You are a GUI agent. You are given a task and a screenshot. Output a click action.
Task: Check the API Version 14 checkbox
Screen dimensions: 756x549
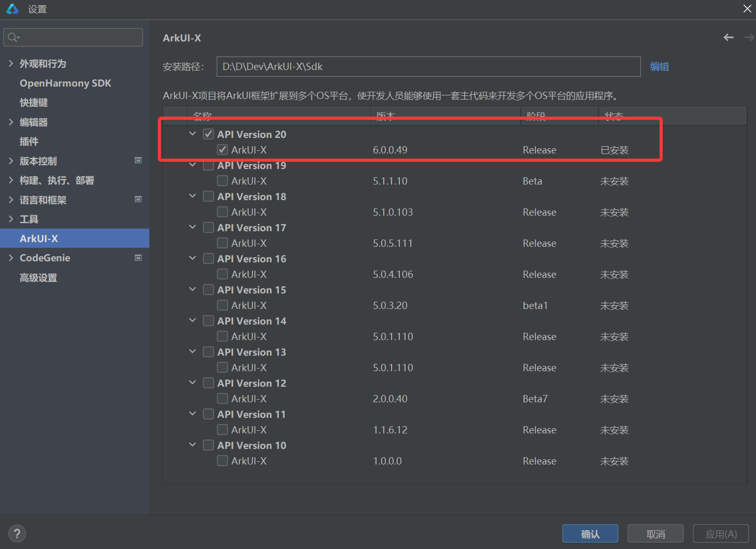coord(208,321)
